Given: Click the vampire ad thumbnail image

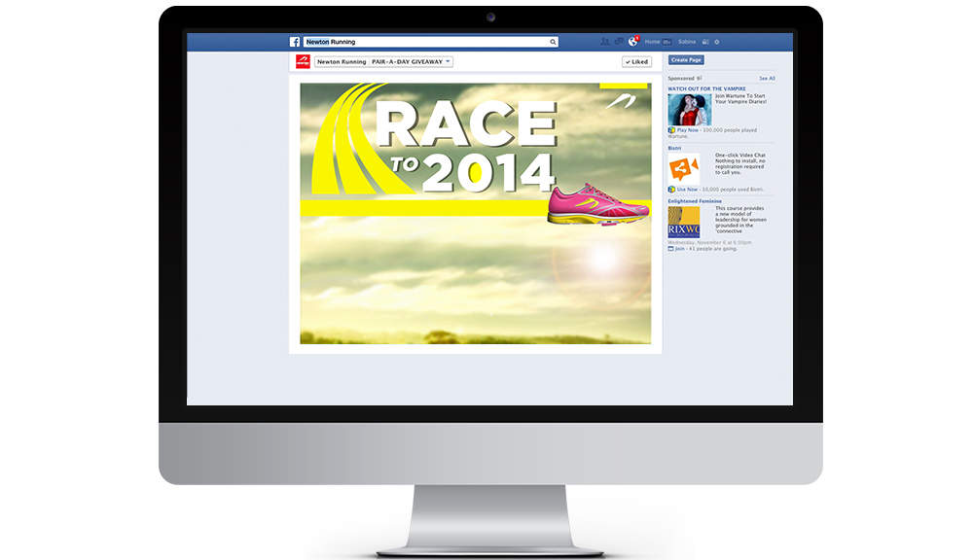Looking at the screenshot, I should click(690, 110).
